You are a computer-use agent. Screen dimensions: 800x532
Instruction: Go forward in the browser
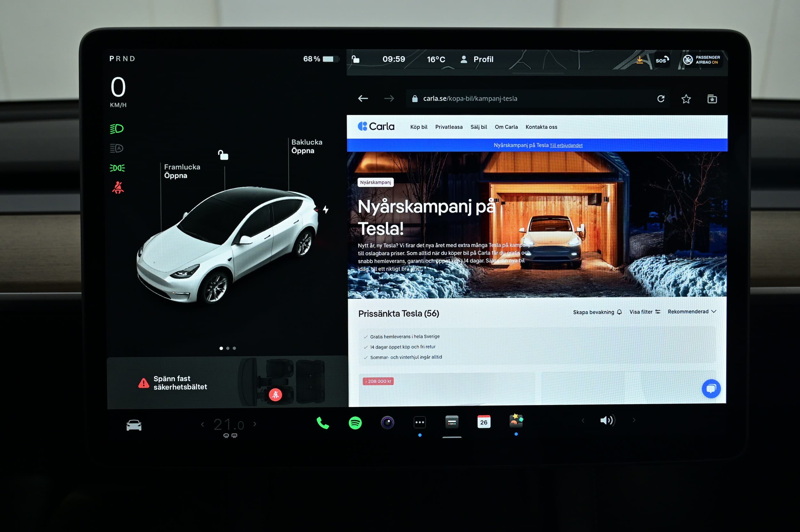(389, 99)
